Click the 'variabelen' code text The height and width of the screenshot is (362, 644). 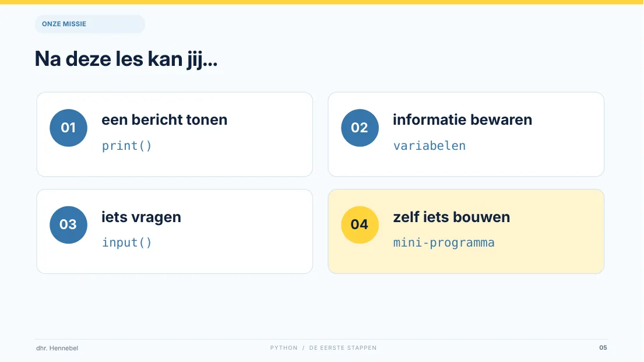(x=430, y=146)
